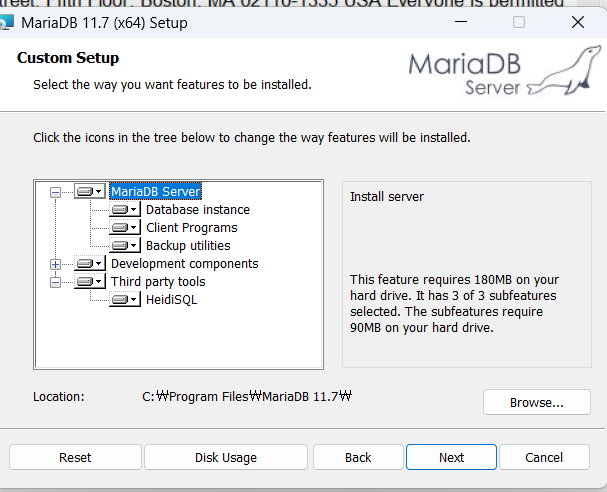Open Database instance feature install dropdown icon
The image size is (607, 492).
coord(125,210)
